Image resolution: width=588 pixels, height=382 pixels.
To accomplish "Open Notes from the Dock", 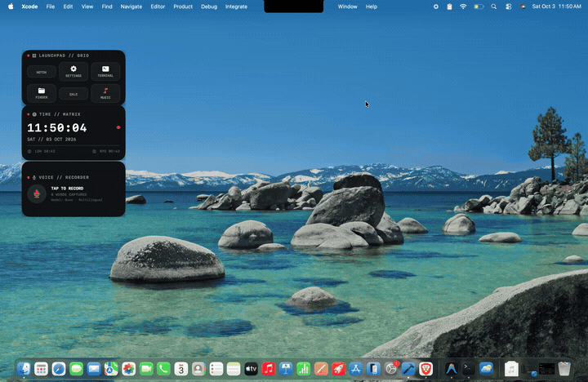I will pos(234,369).
